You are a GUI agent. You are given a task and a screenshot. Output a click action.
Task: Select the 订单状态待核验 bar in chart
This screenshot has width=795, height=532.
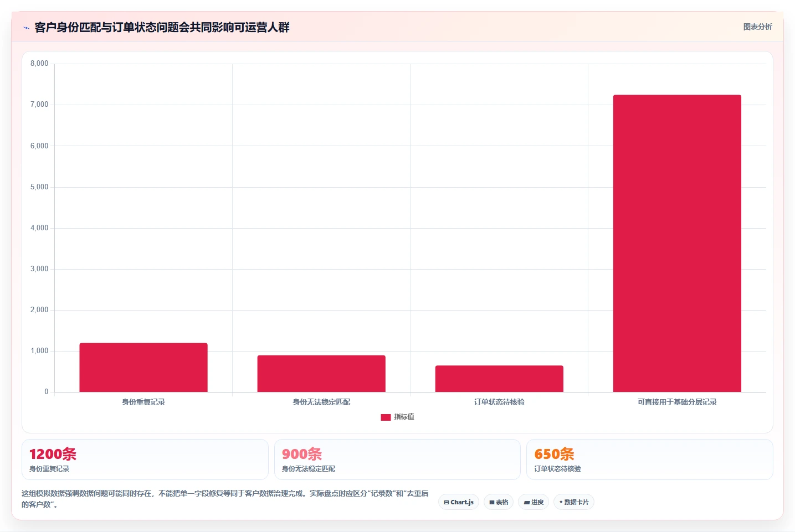coord(499,379)
